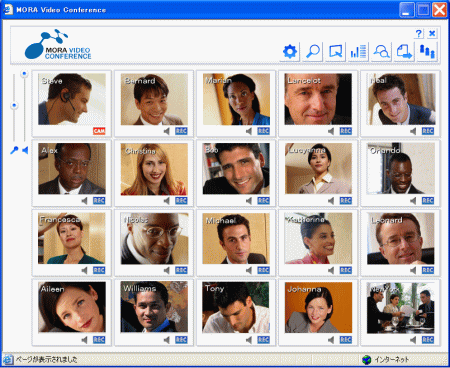Click the question mark help icon
This screenshot has height=368, width=450.
tap(419, 33)
